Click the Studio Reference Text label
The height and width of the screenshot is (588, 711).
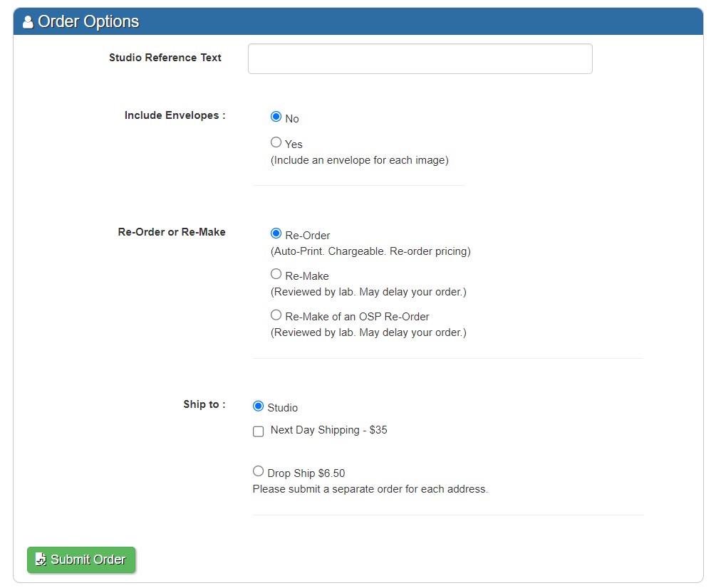165,58
